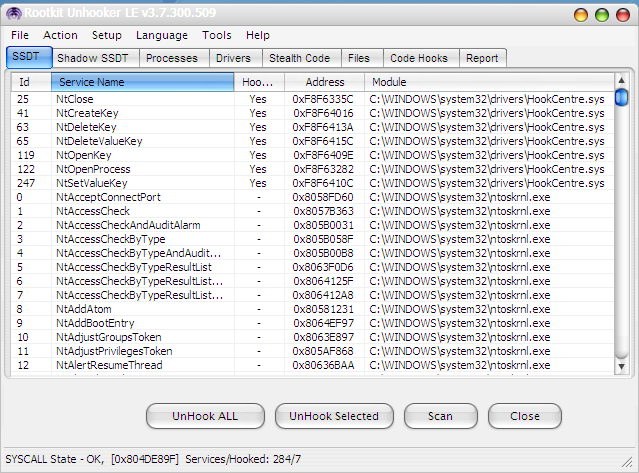The width and height of the screenshot is (639, 473).
Task: Select the NtAccessCheck service row
Action: [x=312, y=211]
